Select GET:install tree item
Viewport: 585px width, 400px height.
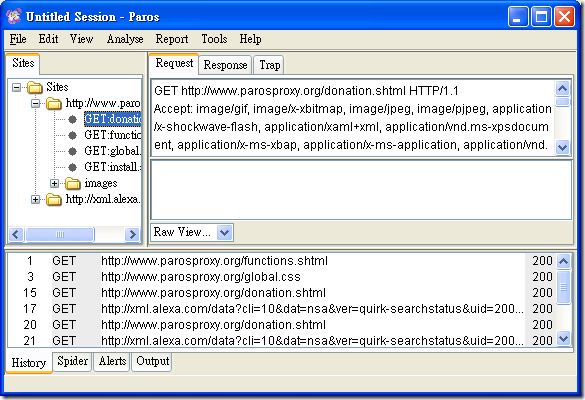(113, 167)
